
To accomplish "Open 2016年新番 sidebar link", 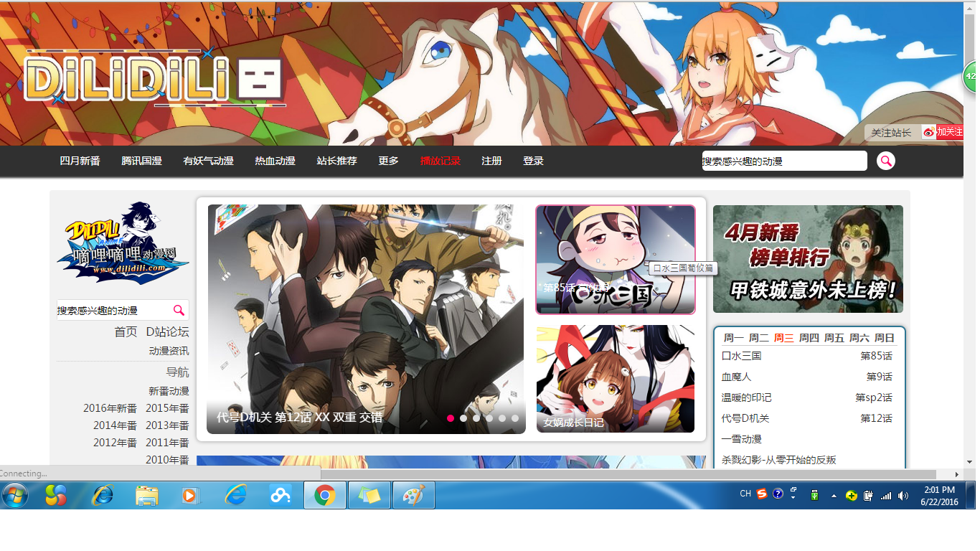I will pyautogui.click(x=110, y=408).
